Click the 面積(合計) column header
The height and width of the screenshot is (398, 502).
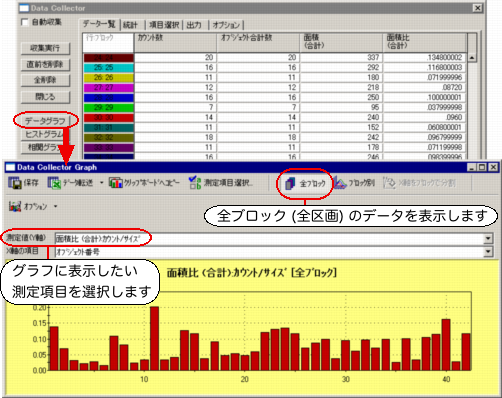click(341, 42)
